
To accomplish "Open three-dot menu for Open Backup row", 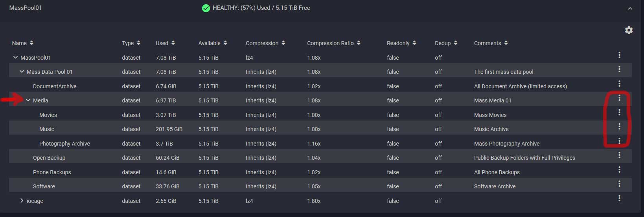I will (x=619, y=155).
